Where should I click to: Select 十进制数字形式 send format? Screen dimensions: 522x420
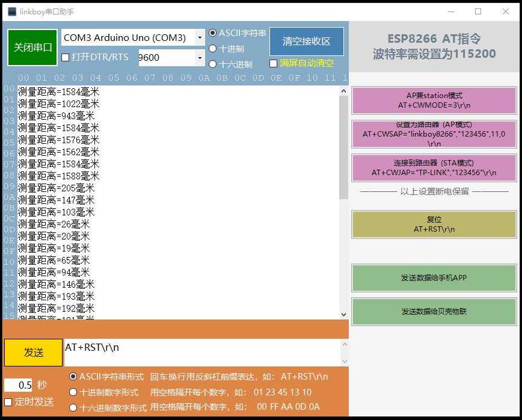pos(75,392)
